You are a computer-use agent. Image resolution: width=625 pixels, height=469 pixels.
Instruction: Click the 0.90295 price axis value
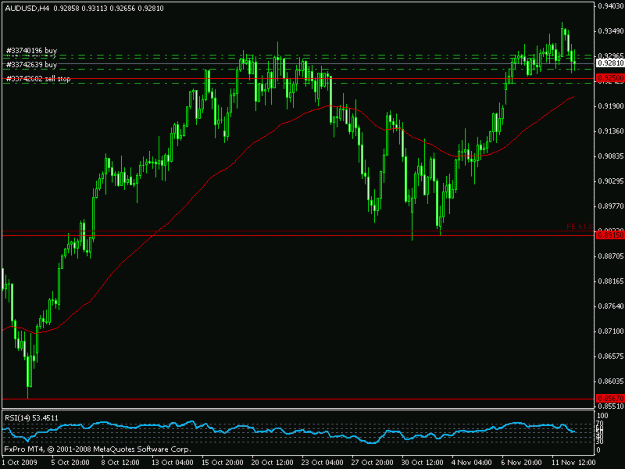pos(611,181)
